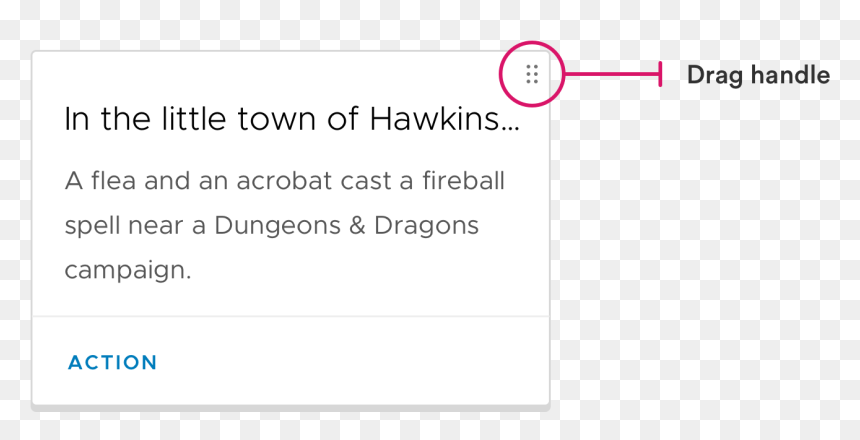Click the horizontal divider above ACTION
The image size is (860, 440).
[291, 317]
